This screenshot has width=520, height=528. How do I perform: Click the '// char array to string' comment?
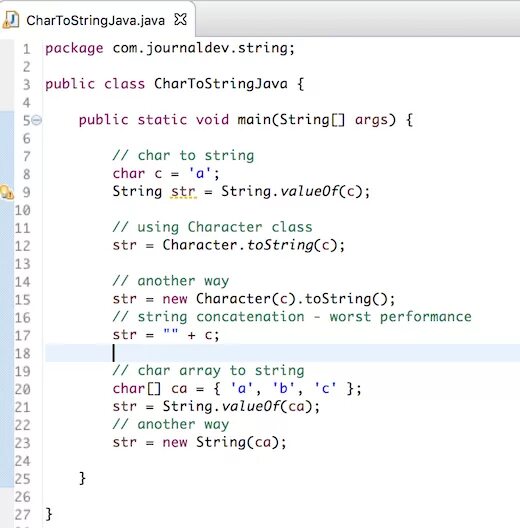click(208, 371)
